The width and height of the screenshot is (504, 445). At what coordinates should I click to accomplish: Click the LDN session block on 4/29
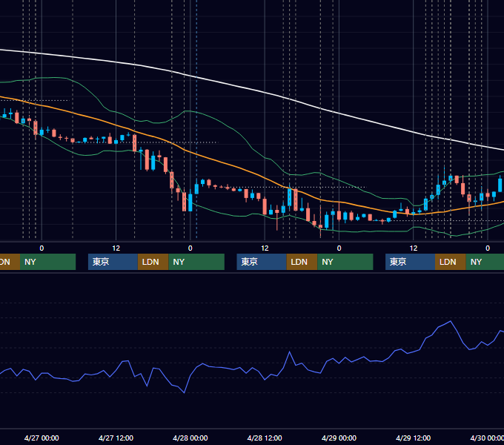coord(451,262)
